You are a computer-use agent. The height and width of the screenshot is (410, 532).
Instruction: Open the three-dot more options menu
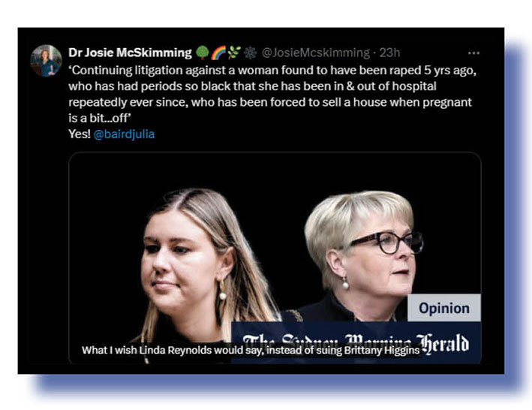473,53
